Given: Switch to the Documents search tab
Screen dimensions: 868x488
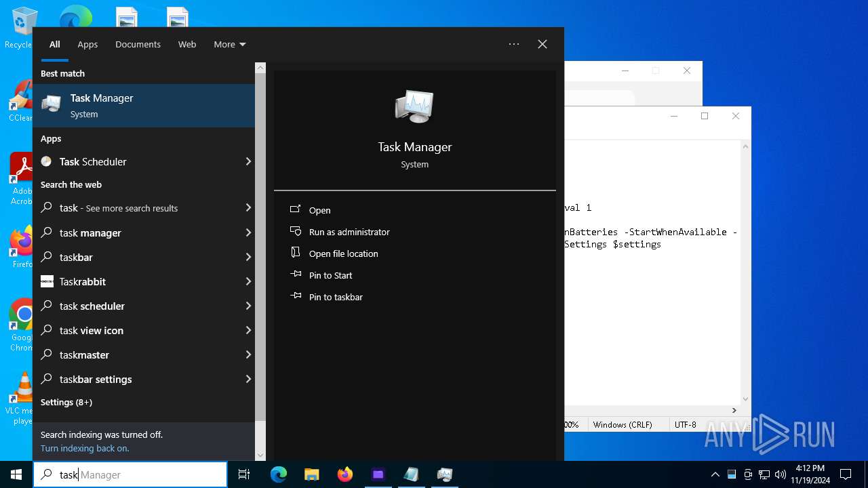Looking at the screenshot, I should click(x=138, y=44).
